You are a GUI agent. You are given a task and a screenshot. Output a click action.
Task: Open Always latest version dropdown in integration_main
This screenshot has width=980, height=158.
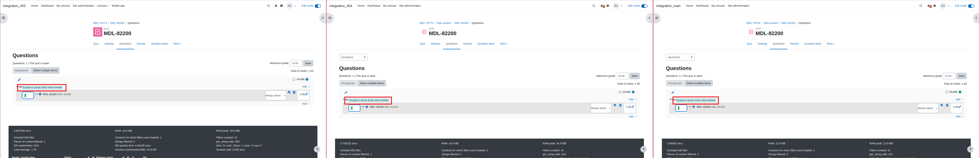[928, 108]
